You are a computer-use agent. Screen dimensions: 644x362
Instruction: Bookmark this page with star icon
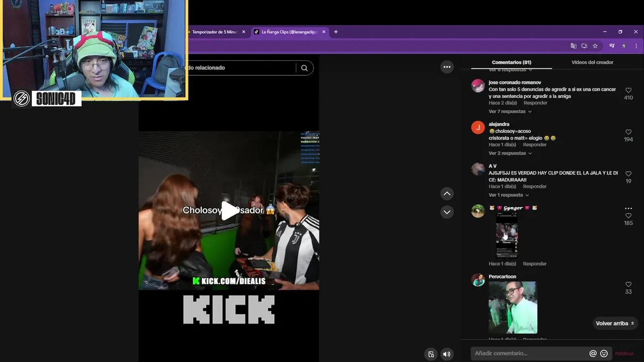pyautogui.click(x=595, y=46)
